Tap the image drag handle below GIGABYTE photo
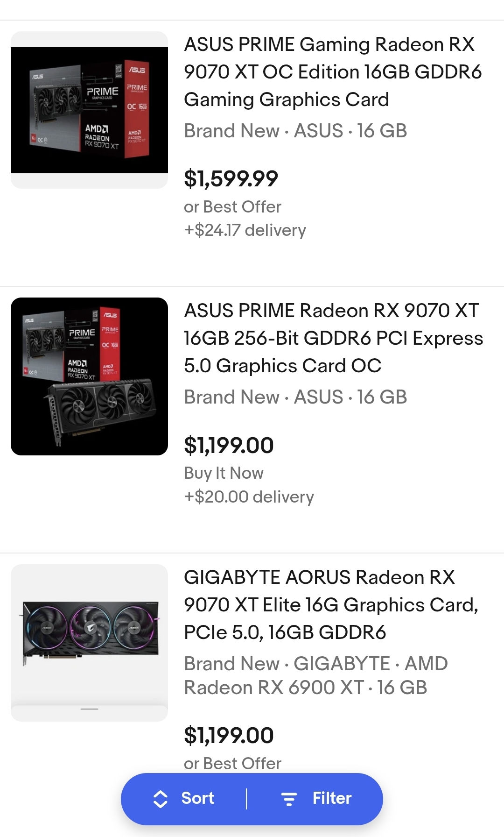 pyautogui.click(x=89, y=709)
